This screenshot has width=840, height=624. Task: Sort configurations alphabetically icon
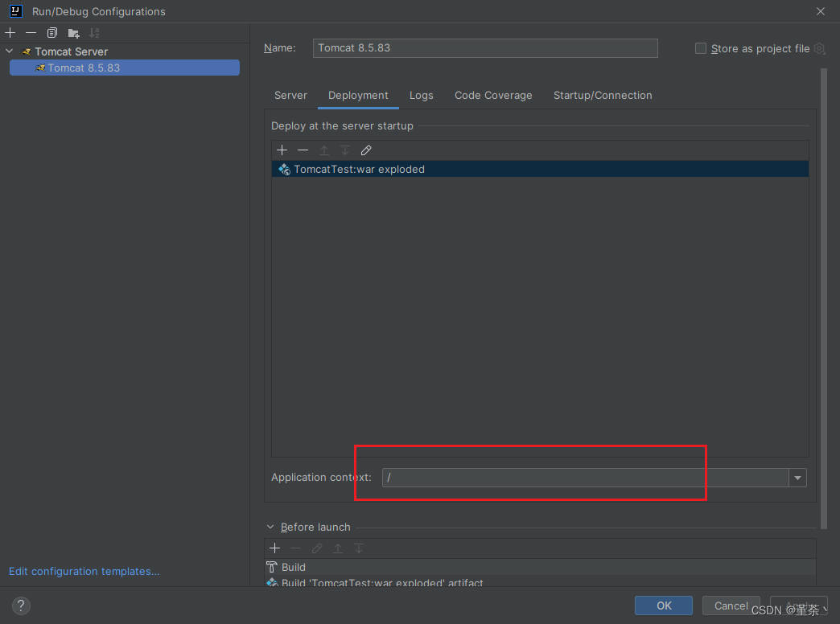[x=94, y=33]
